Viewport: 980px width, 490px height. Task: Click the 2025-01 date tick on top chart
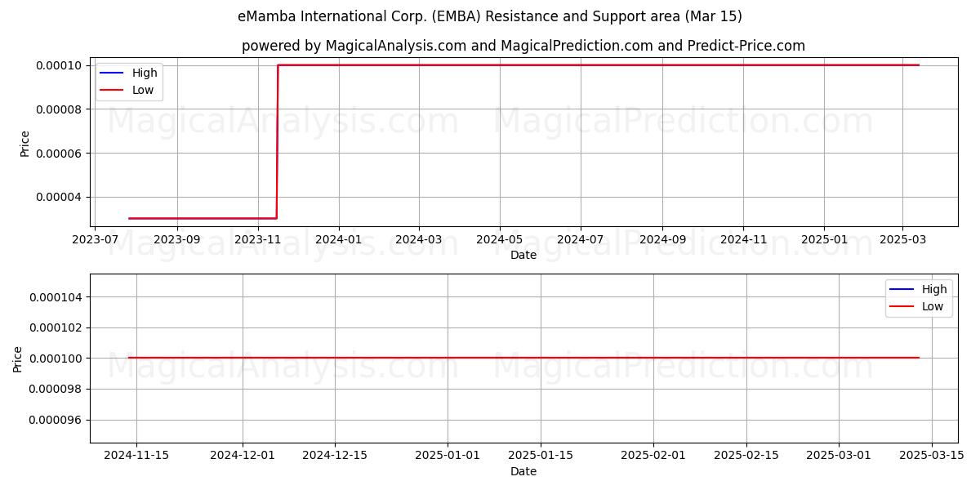[x=823, y=239]
